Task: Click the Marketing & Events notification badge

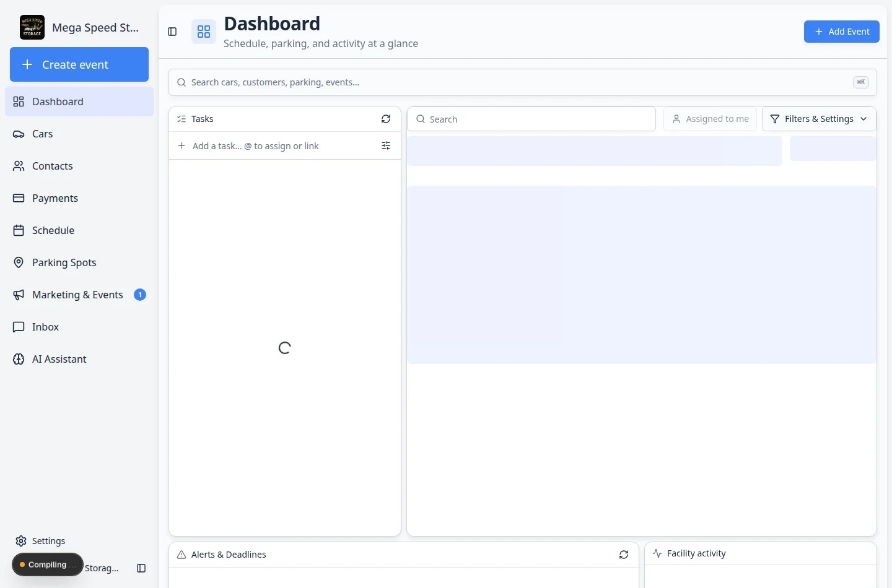Action: 140,295
